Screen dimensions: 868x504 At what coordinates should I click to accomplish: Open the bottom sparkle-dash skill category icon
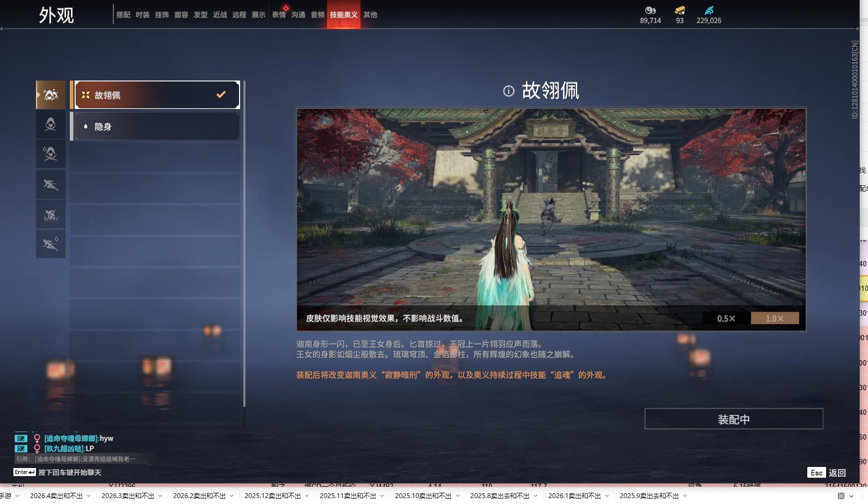pos(50,244)
